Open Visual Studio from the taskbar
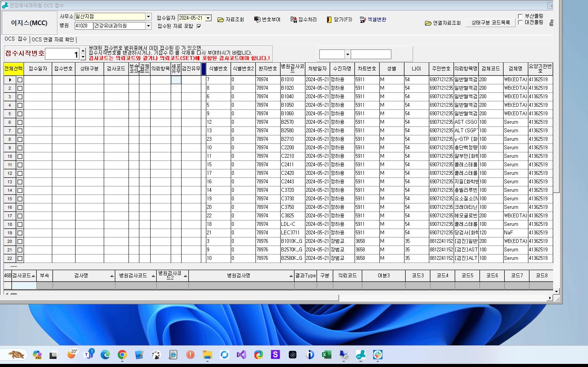588x367 pixels. (x=241, y=355)
